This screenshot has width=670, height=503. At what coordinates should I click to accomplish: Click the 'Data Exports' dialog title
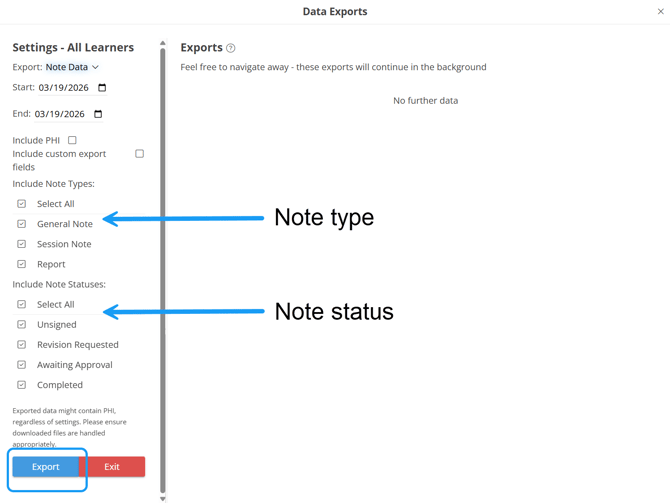335,12
